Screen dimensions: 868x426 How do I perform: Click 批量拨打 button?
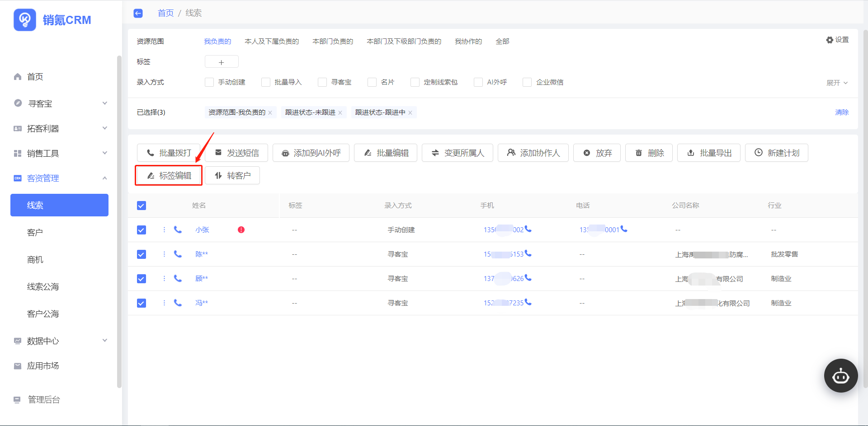pyautogui.click(x=169, y=153)
